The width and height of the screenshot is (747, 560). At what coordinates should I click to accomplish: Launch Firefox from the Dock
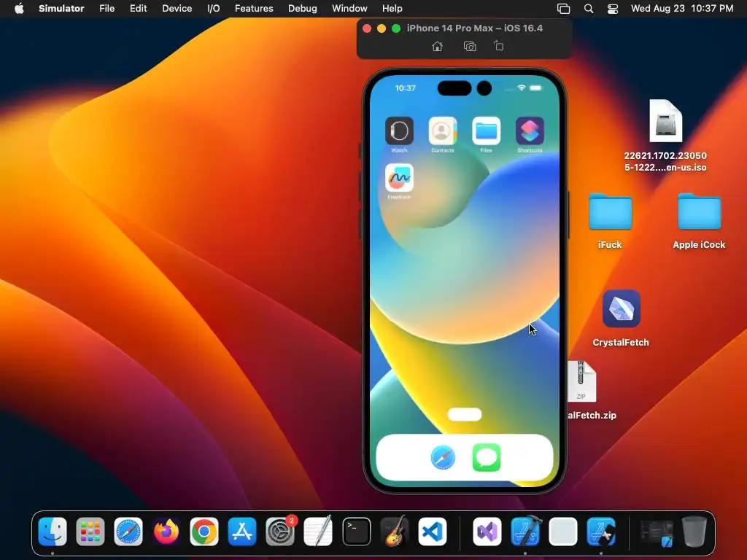166,532
